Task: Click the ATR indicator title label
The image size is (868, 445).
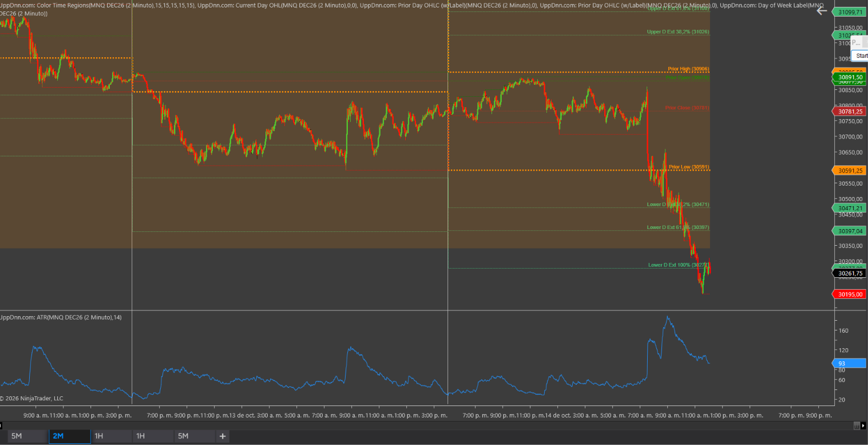Action: 61,317
